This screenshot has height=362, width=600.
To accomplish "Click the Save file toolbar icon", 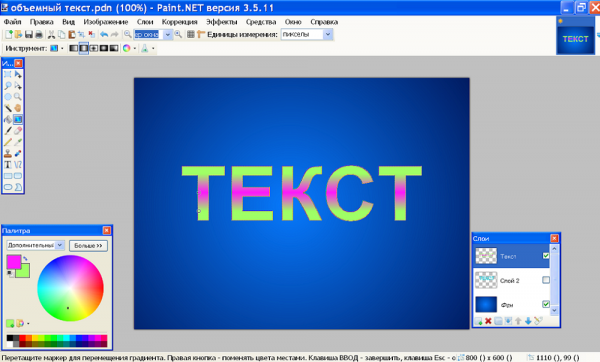I will point(29,34).
